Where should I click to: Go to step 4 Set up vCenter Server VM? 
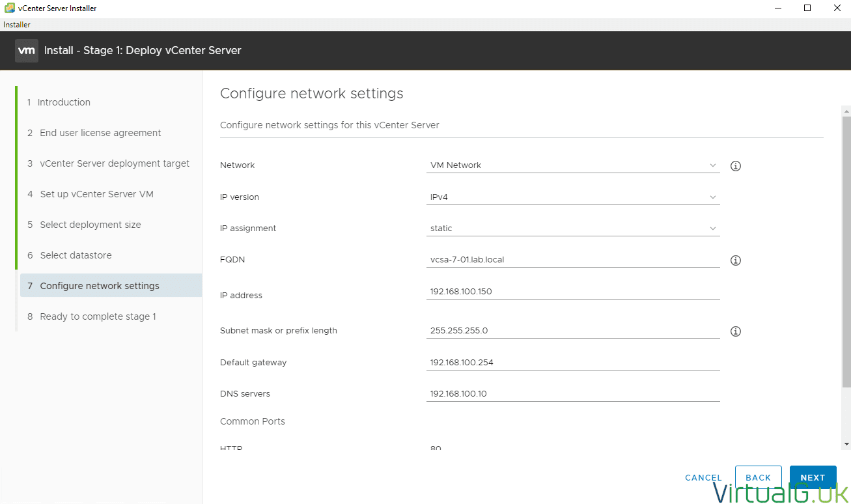click(x=90, y=194)
